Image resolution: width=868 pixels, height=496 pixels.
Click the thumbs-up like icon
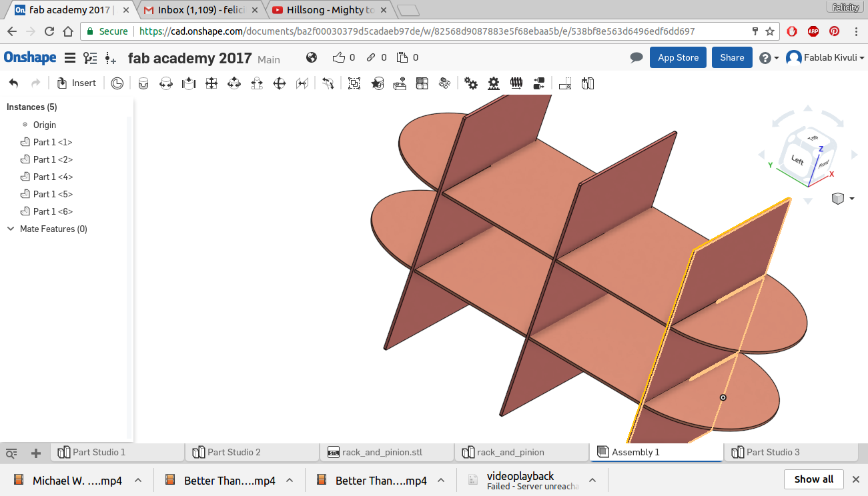[340, 57]
